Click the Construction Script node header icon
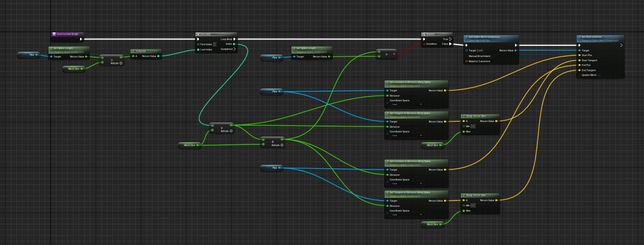 click(54, 34)
